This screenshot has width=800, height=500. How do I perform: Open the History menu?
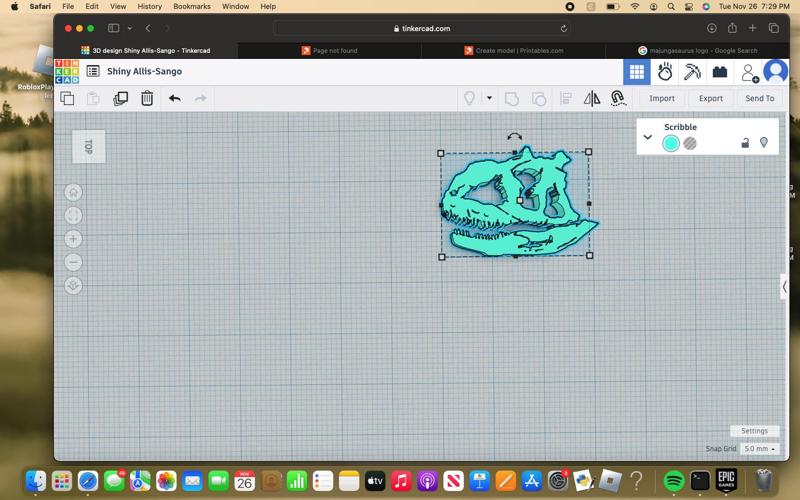tap(149, 6)
